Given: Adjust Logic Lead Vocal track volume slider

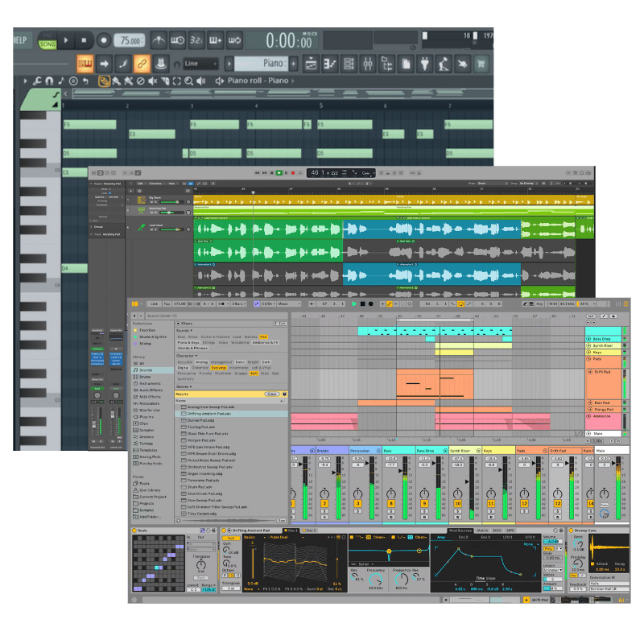Looking at the screenshot, I should point(171,229).
